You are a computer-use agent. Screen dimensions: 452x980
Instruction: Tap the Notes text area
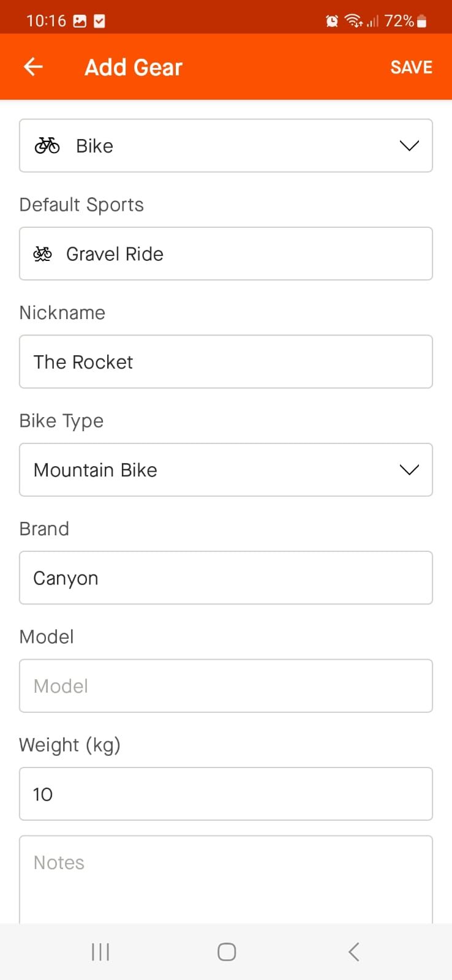[226, 879]
